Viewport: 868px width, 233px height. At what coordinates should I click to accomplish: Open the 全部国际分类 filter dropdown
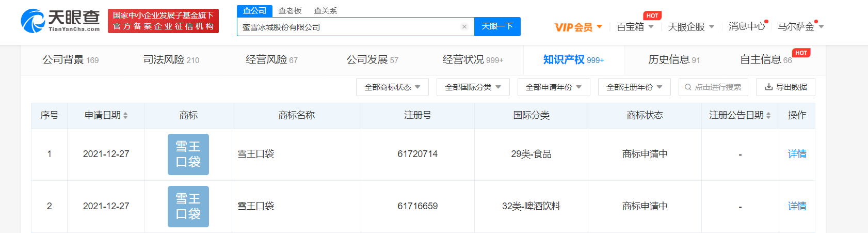coord(473,87)
